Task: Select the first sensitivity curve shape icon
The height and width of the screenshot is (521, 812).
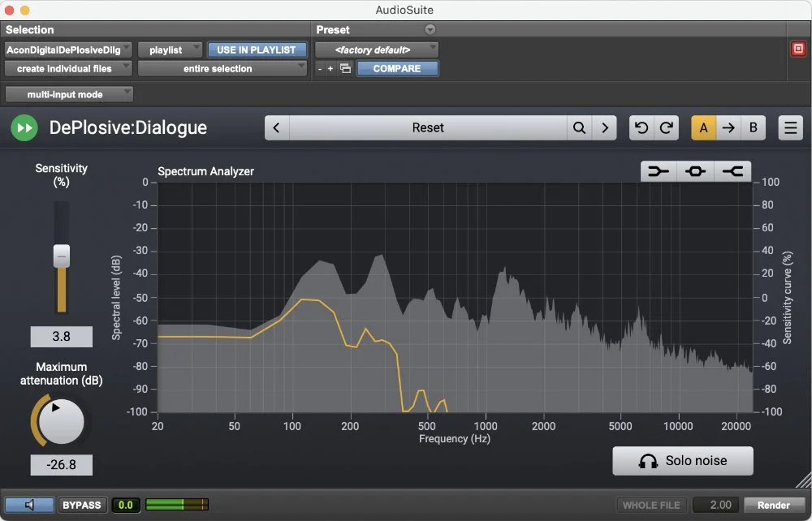Action: [659, 171]
